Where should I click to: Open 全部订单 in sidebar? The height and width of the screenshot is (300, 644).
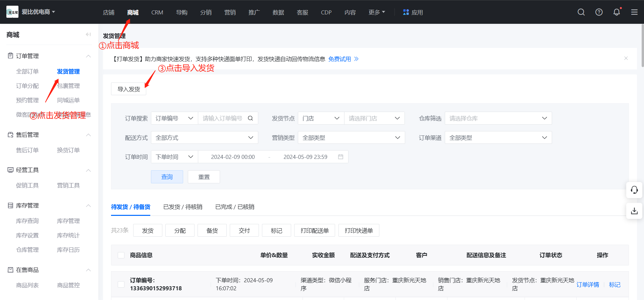pos(28,71)
